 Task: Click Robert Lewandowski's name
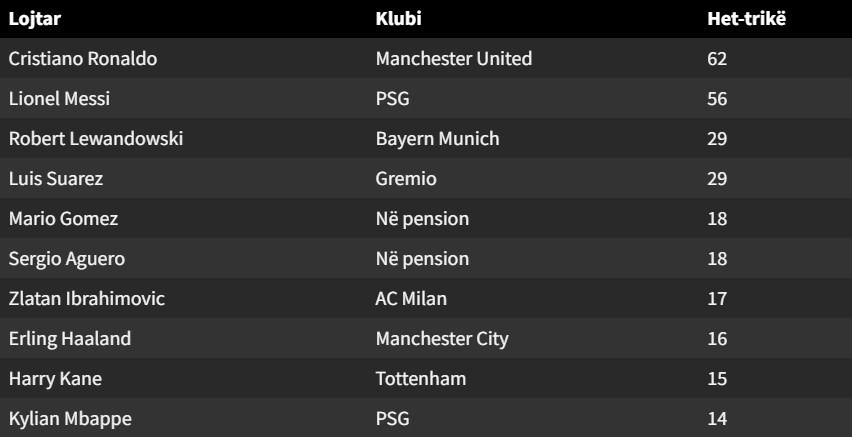click(x=96, y=139)
